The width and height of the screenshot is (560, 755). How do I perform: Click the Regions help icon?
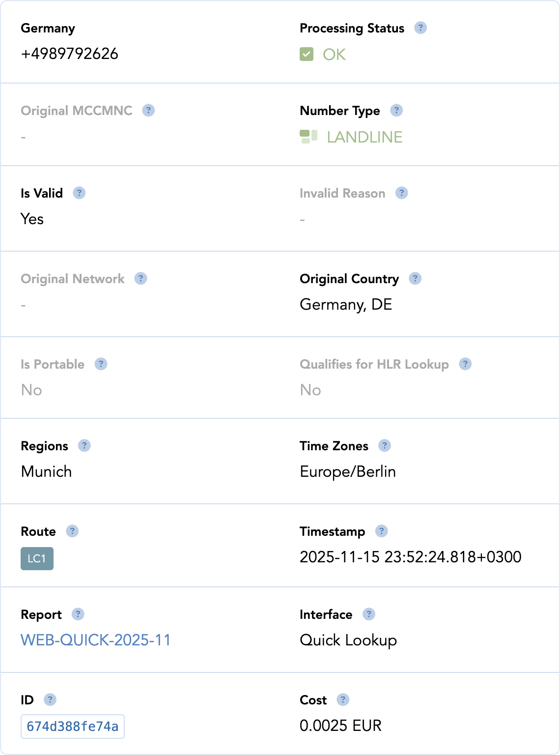pos(85,445)
